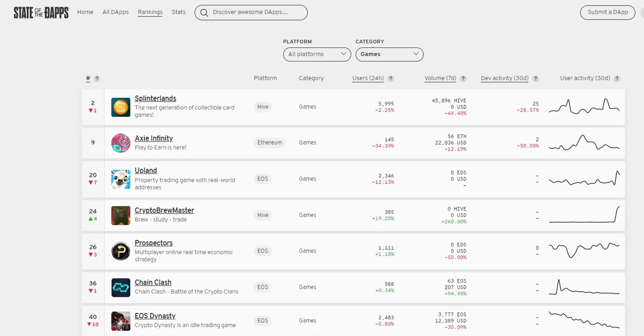Click the CryptoBrewMaster user activity sparkline
644x336 pixels.
[x=584, y=215]
